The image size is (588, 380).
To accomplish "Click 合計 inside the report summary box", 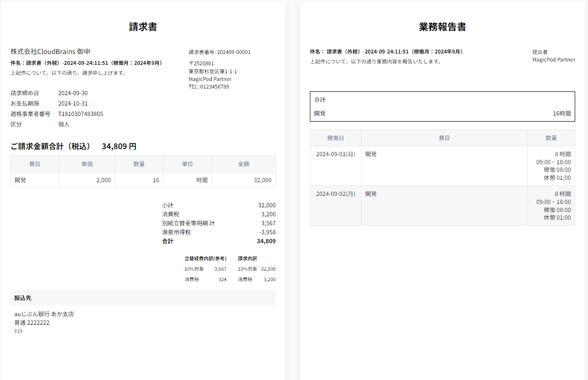I will tap(320, 100).
